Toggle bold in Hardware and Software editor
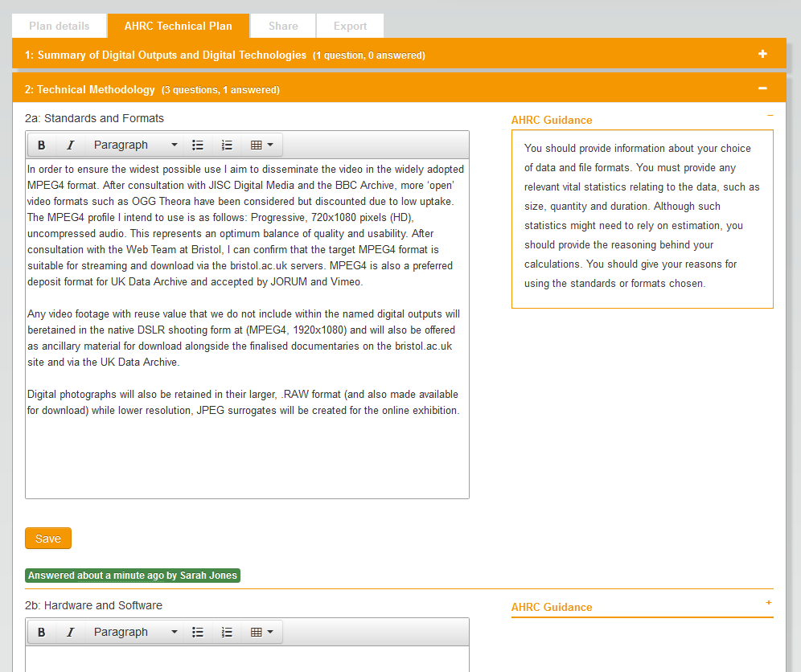The width and height of the screenshot is (801, 672). click(41, 633)
